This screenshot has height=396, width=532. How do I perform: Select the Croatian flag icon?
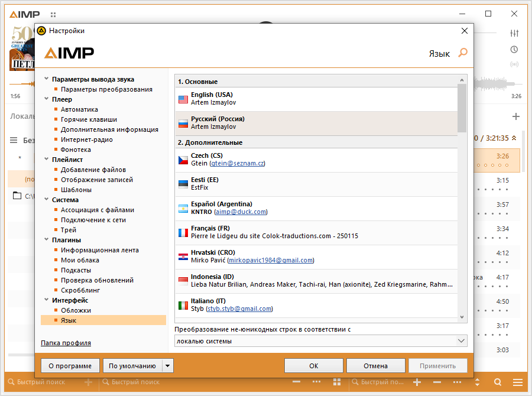pos(183,257)
